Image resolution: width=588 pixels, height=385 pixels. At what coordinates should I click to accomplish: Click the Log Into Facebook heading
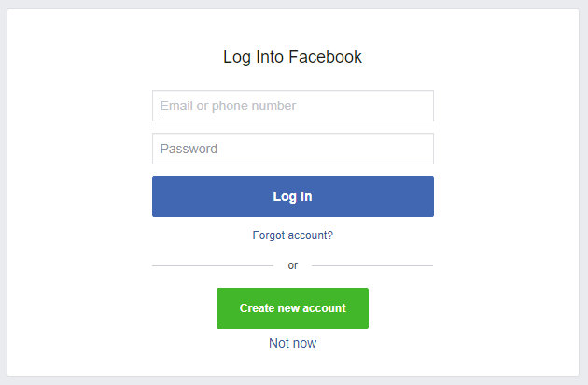coord(292,57)
